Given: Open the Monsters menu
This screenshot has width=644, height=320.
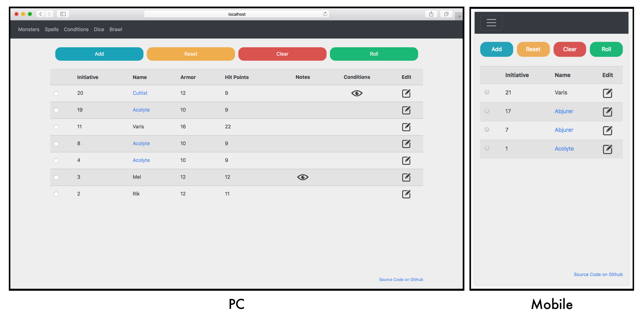Looking at the screenshot, I should [28, 29].
